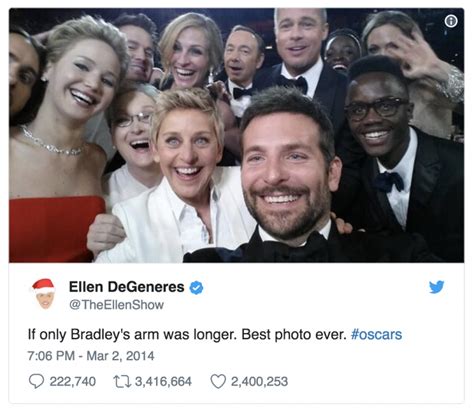Select the "Mar 2, 2014" date text
This screenshot has width=474, height=415.
tap(120, 356)
